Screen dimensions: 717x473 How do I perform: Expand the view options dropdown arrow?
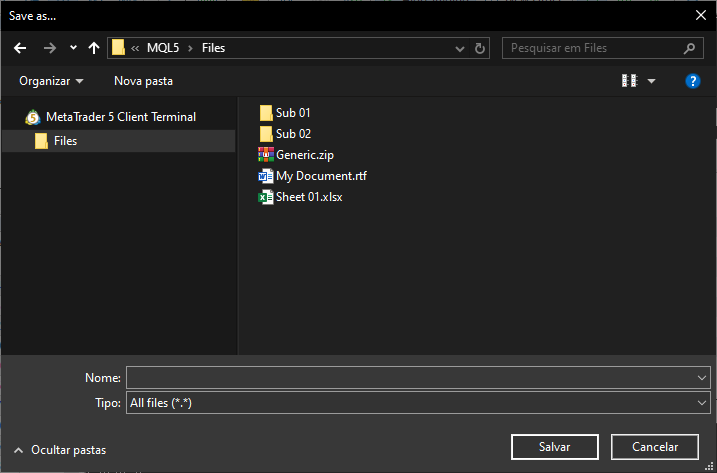[652, 81]
